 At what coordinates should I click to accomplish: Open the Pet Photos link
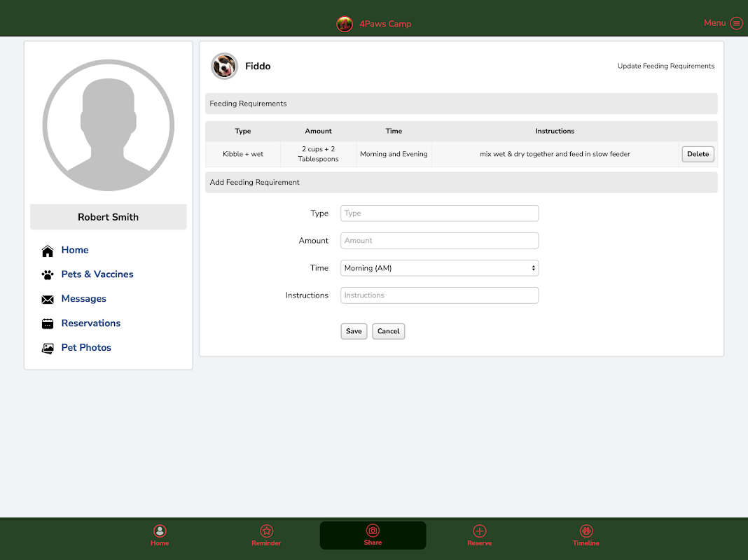point(86,347)
